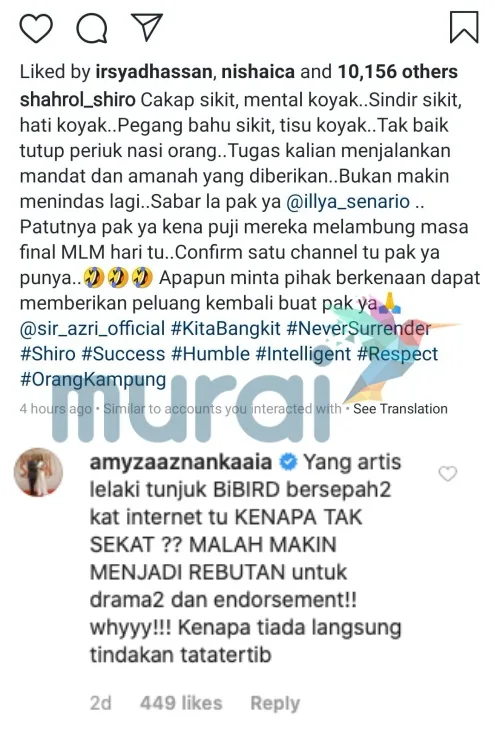Reply to the amyzaaznankaaia comment
The width and height of the screenshot is (500, 748).
pos(275,703)
